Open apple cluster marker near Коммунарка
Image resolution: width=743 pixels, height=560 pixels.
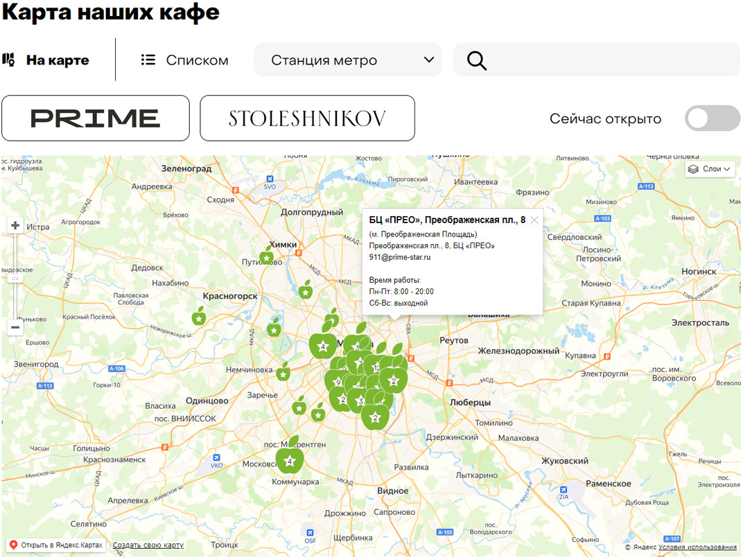[x=290, y=460]
